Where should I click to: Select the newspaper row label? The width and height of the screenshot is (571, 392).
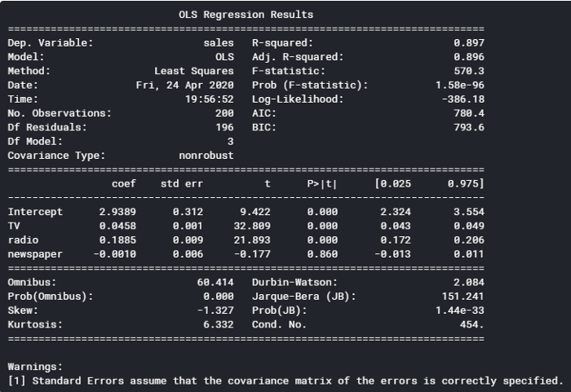(x=35, y=253)
